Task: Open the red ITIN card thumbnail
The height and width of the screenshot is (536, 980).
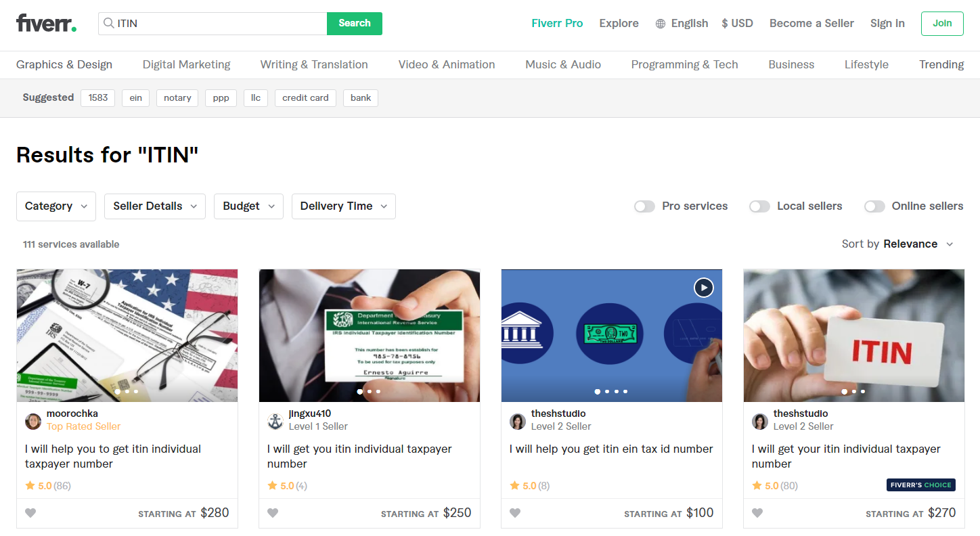Action: pyautogui.click(x=854, y=336)
